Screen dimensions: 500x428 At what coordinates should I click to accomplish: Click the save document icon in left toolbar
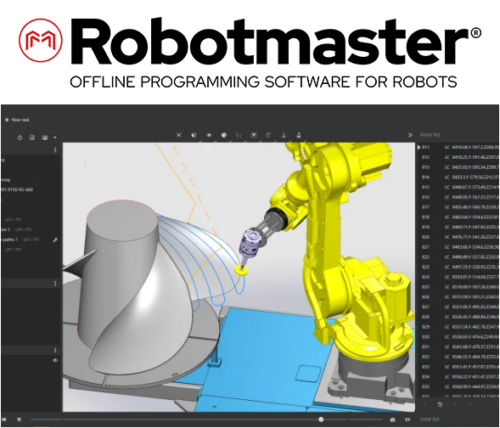32,137
